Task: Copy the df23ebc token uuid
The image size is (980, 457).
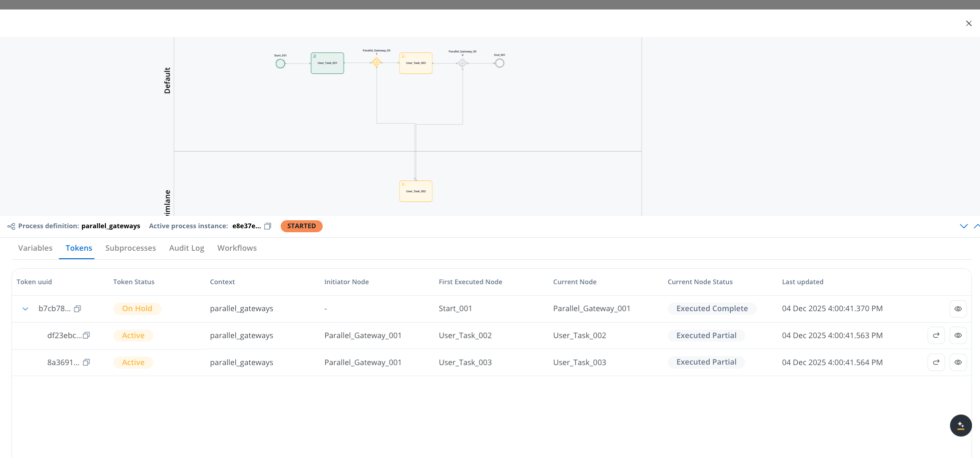Action: 86,336
